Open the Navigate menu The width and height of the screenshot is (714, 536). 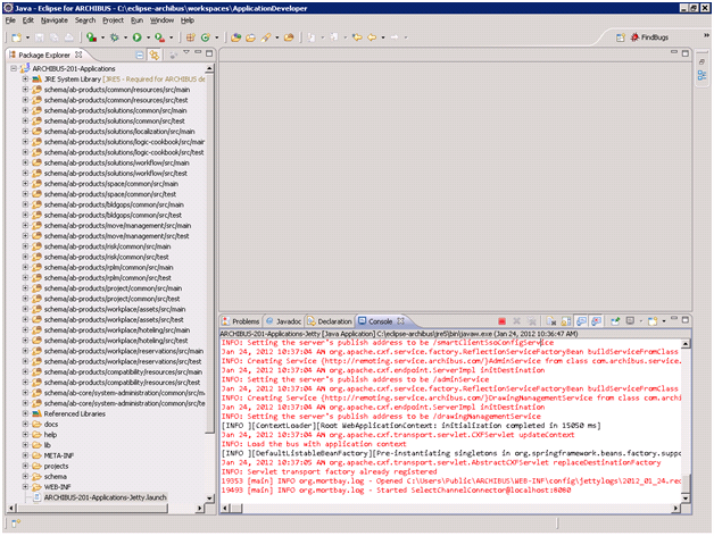(x=54, y=20)
